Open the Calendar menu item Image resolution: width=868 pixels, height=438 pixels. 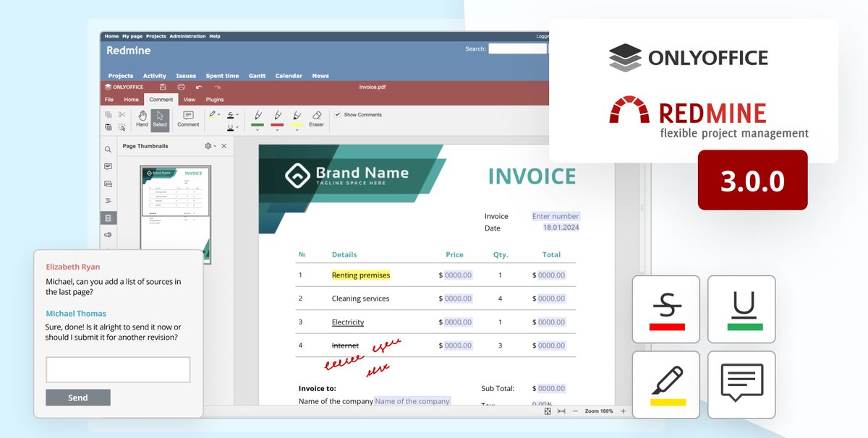coord(289,76)
